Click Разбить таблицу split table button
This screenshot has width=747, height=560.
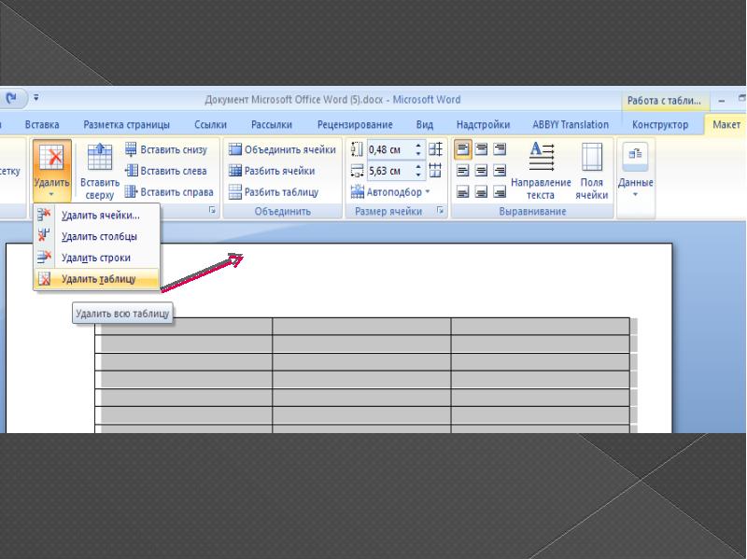click(x=274, y=192)
